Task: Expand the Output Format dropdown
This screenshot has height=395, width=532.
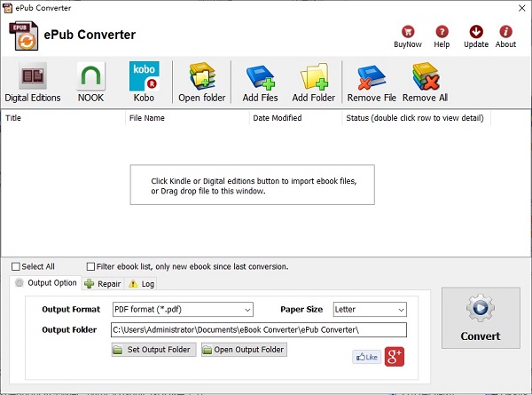Action: pos(182,310)
